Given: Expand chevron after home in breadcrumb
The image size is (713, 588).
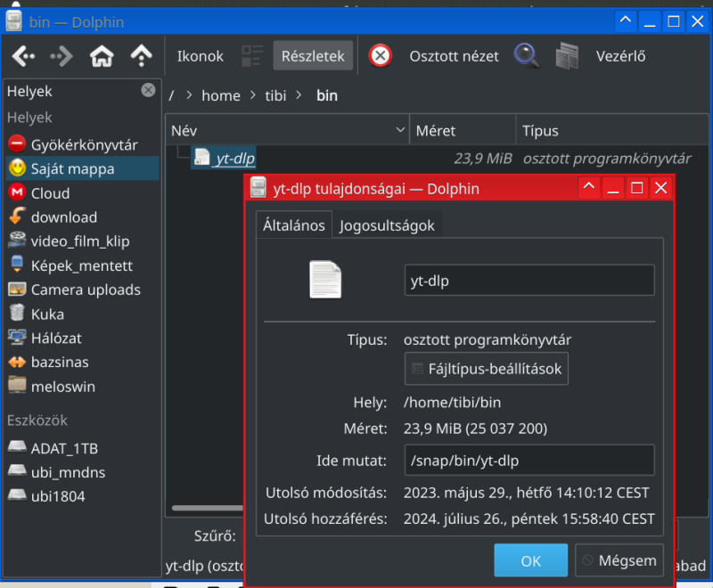Looking at the screenshot, I should [x=253, y=95].
